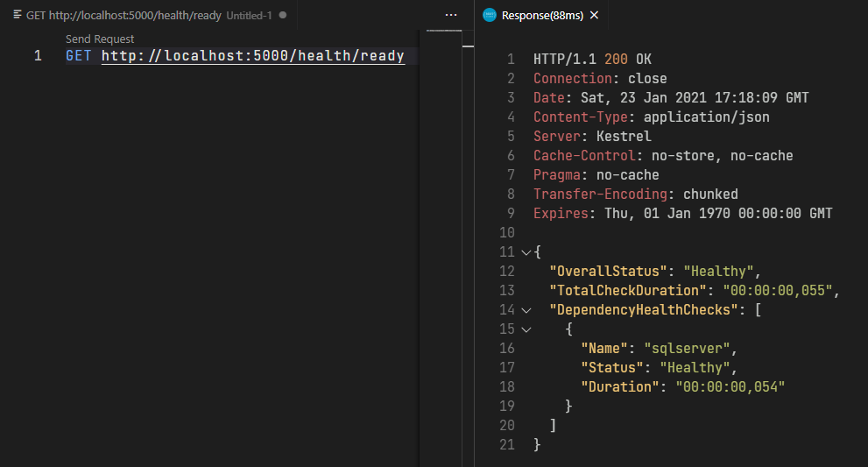Image resolution: width=868 pixels, height=467 pixels.
Task: Click the "chunked" transfer encoding value
Action: [x=710, y=195]
